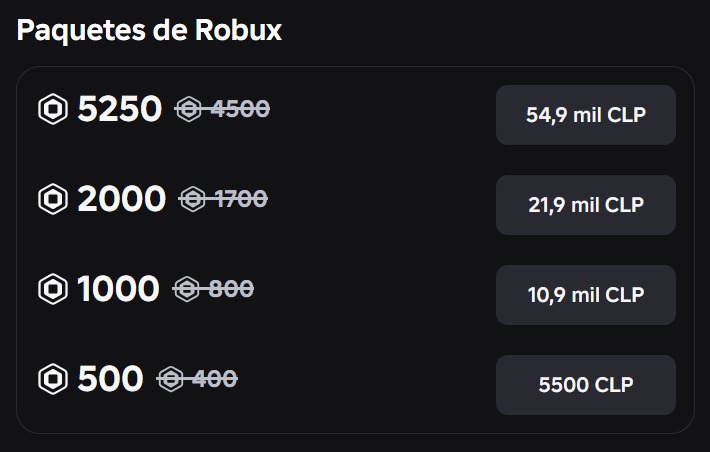Select the 1000 Robux amount

tap(118, 289)
